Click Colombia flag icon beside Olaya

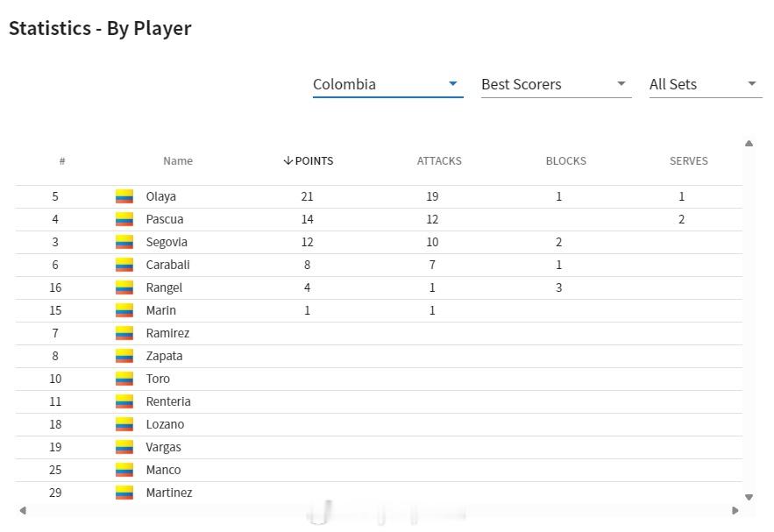click(x=124, y=196)
